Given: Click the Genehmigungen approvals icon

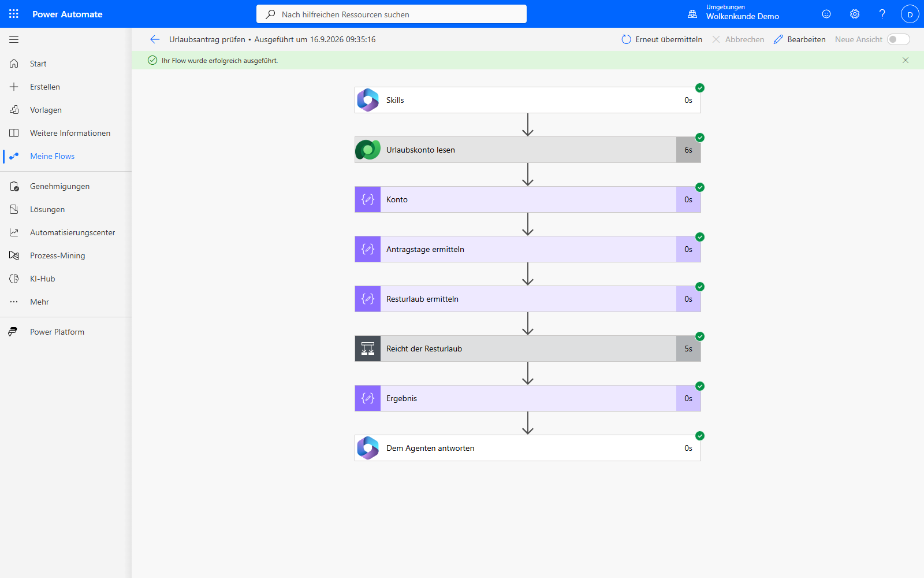Looking at the screenshot, I should click(x=14, y=186).
